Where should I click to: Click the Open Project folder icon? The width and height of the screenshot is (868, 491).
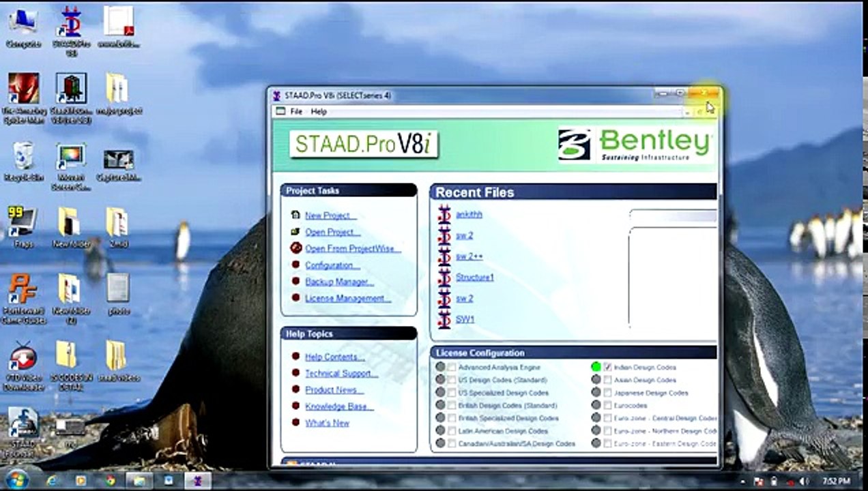[295, 232]
